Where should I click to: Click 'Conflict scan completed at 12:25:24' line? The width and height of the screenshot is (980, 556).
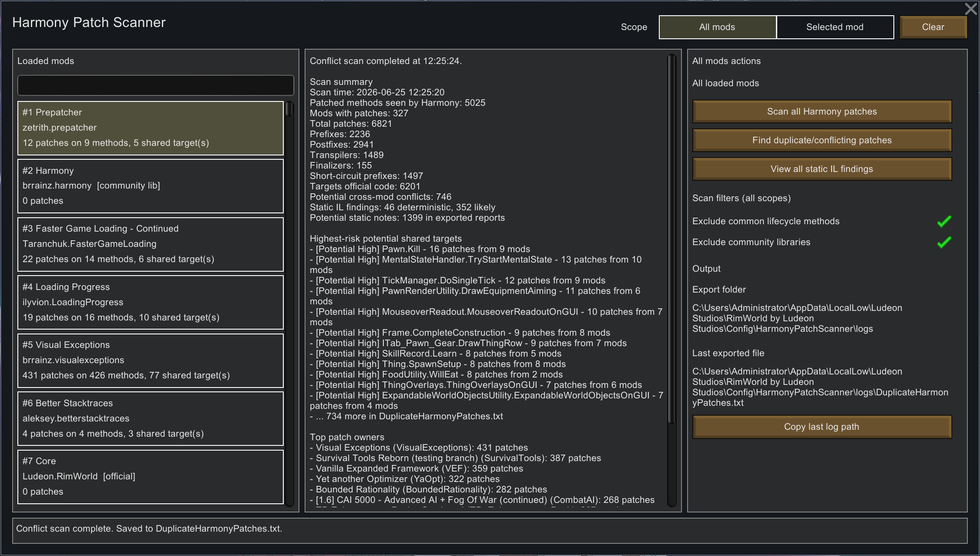click(x=386, y=61)
